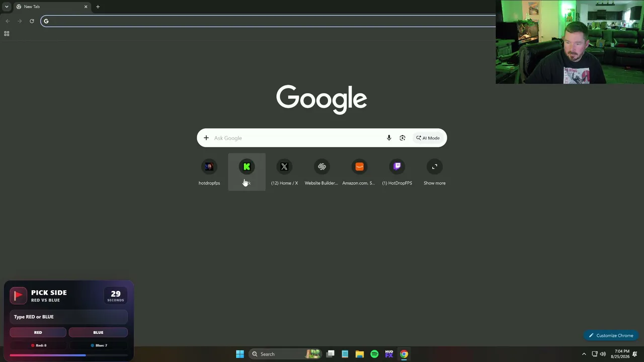Image resolution: width=644 pixels, height=362 pixels.
Task: Click the Blue: 7 vote count
Action: (99, 345)
